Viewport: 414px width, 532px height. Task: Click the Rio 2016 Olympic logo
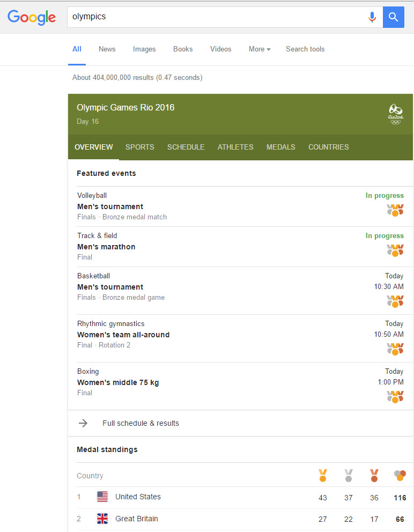click(x=395, y=114)
